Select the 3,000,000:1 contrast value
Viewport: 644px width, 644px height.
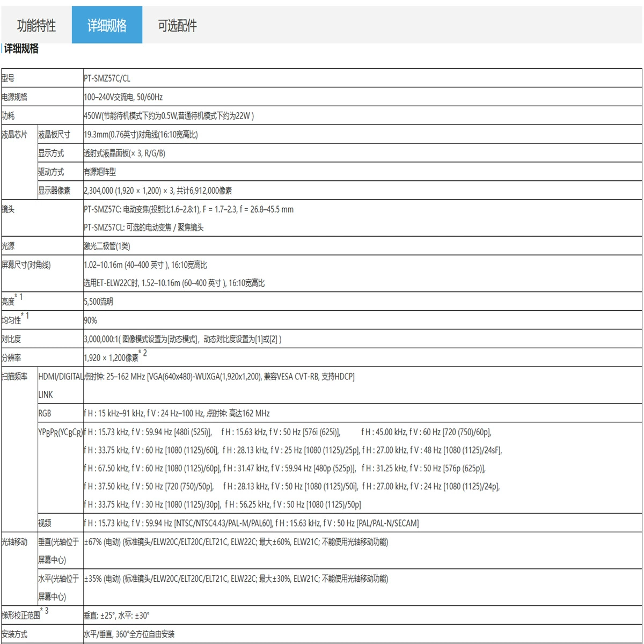[182, 339]
